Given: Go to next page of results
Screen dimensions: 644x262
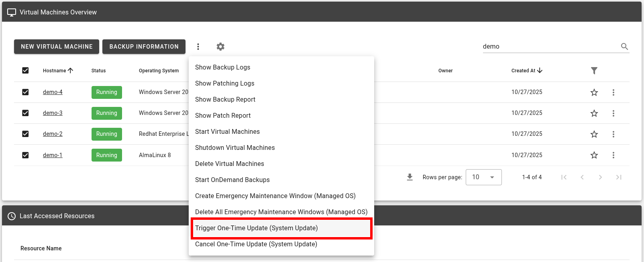Looking at the screenshot, I should click(x=600, y=177).
